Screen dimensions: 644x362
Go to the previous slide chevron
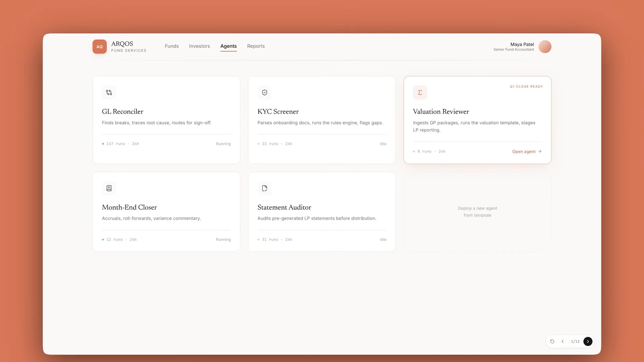pyautogui.click(x=562, y=342)
